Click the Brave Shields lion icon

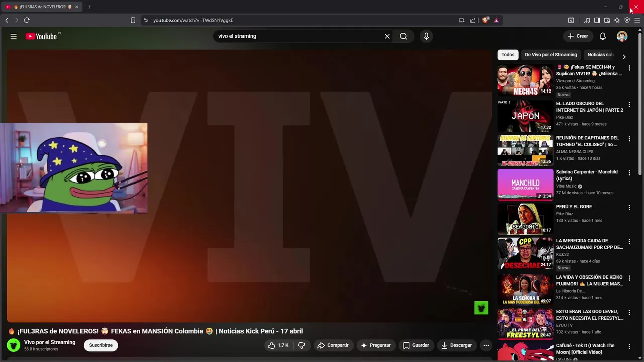point(485,20)
